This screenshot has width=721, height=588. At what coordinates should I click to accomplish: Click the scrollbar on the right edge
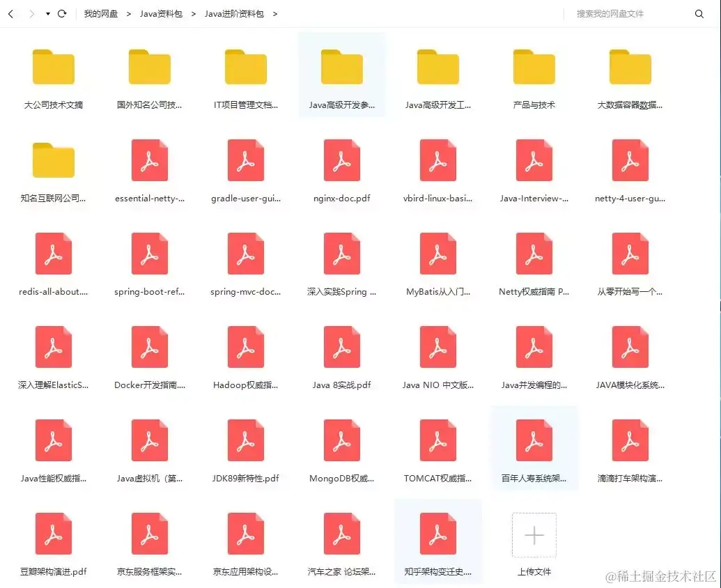718,307
